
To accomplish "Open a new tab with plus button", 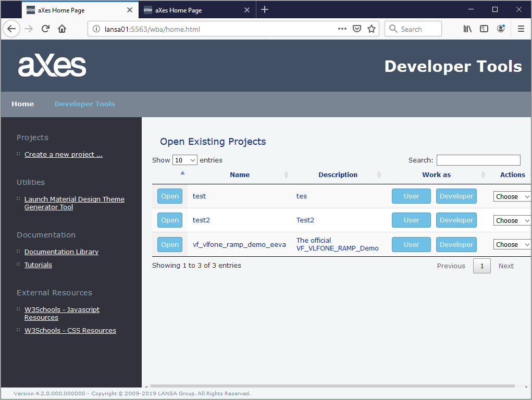I will 265,10.
